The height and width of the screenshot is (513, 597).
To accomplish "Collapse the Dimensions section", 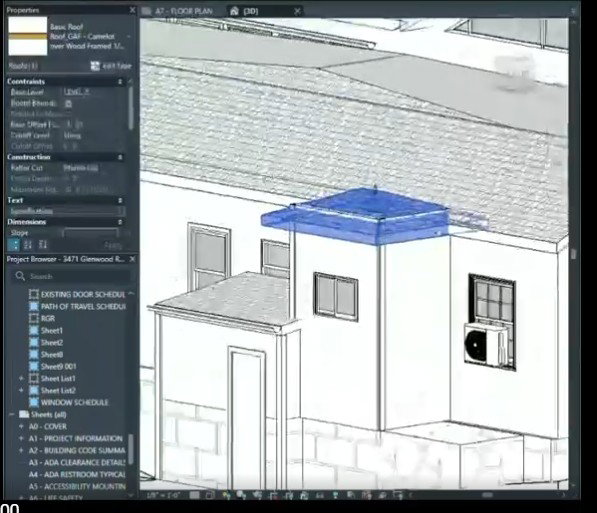I will tap(120, 222).
